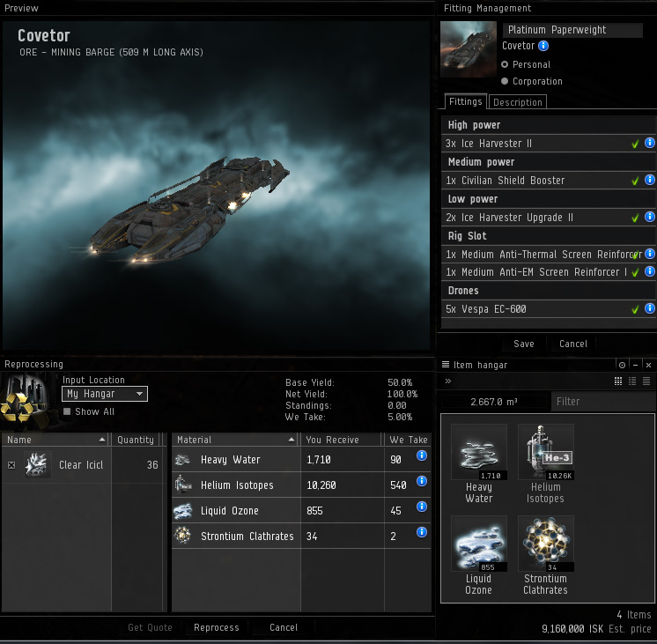Show info for Ice Harvester Upgrade II
The width and height of the screenshot is (657, 644).
[649, 217]
